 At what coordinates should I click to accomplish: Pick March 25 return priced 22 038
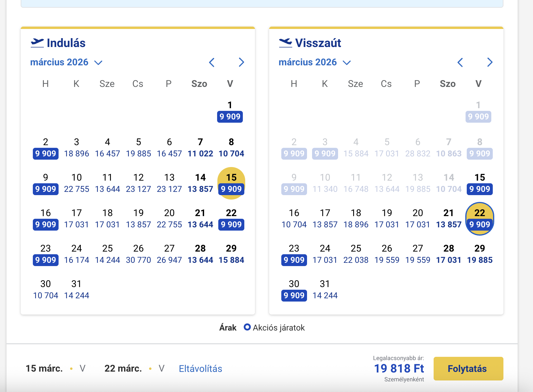pyautogui.click(x=356, y=254)
